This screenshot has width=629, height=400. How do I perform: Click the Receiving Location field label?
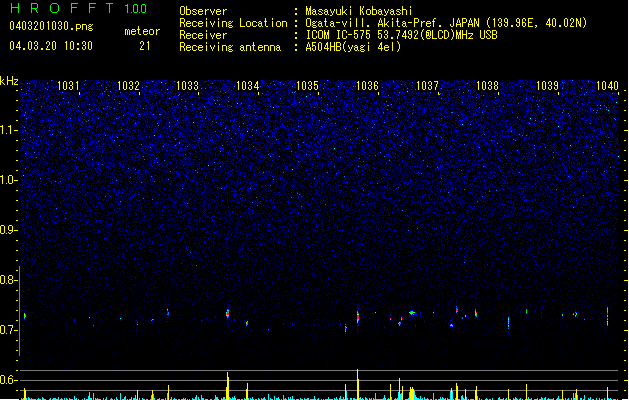coord(233,23)
